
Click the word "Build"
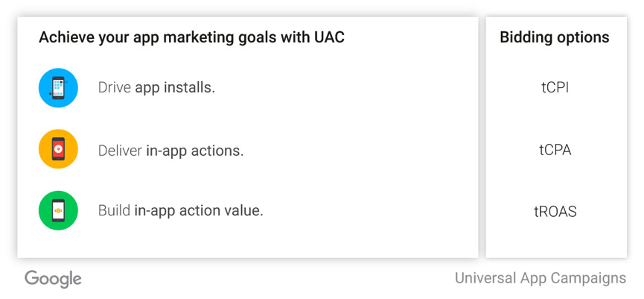tap(114, 211)
